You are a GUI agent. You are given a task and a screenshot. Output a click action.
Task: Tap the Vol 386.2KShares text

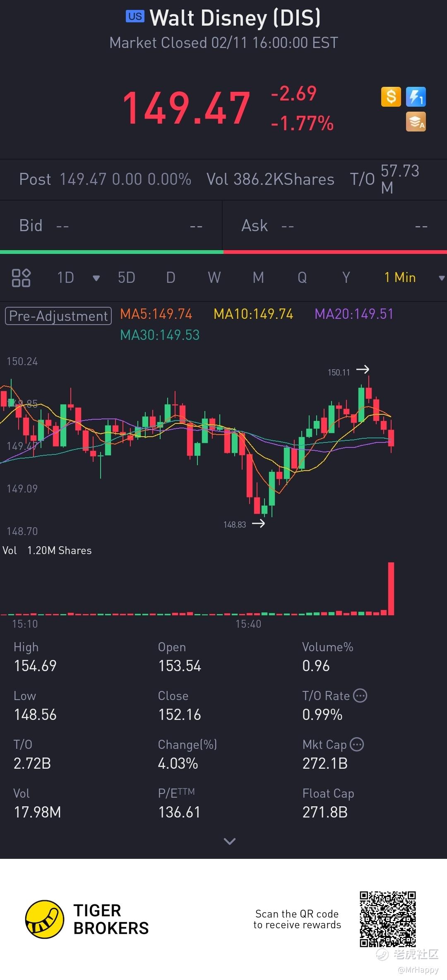tap(270, 179)
